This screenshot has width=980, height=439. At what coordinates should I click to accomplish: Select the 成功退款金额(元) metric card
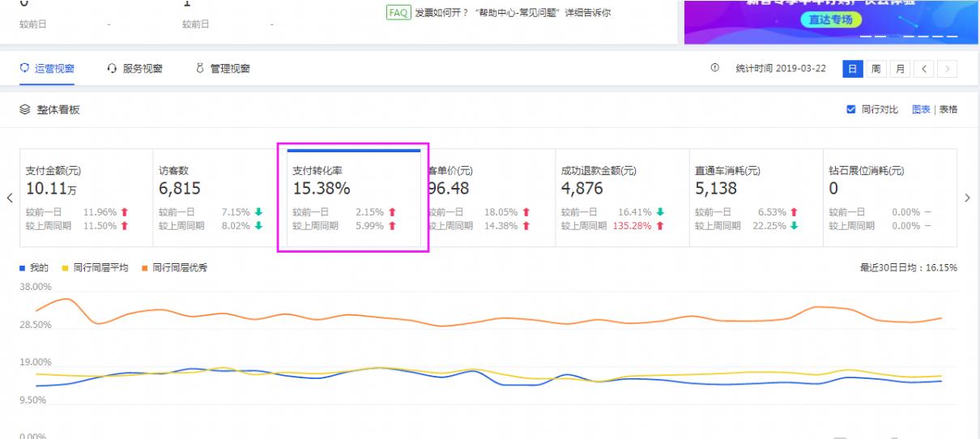click(x=621, y=198)
